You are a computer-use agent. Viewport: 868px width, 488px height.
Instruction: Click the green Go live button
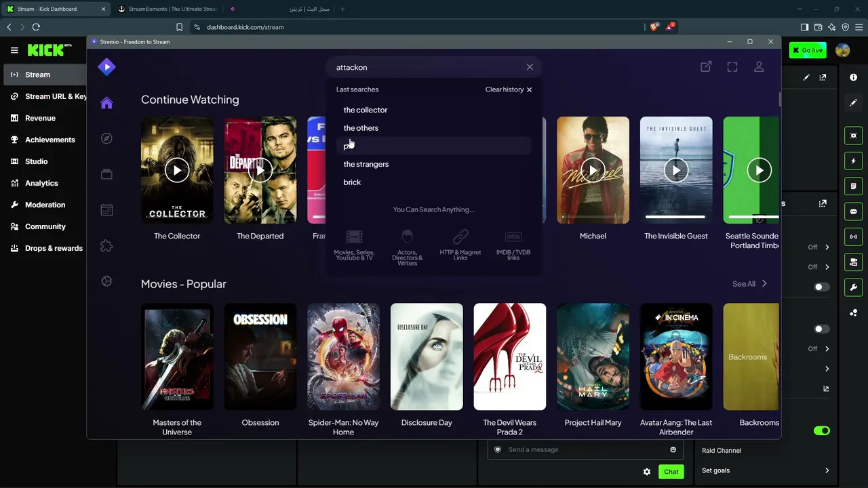(807, 50)
